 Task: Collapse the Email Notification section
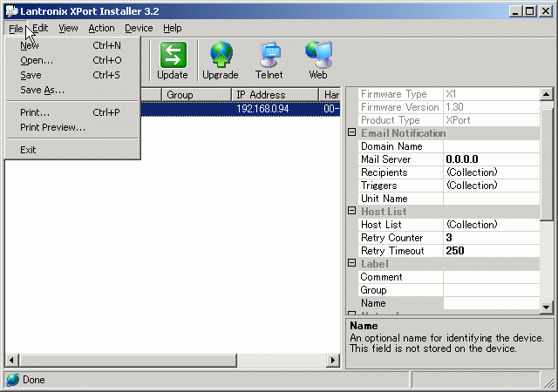(351, 132)
